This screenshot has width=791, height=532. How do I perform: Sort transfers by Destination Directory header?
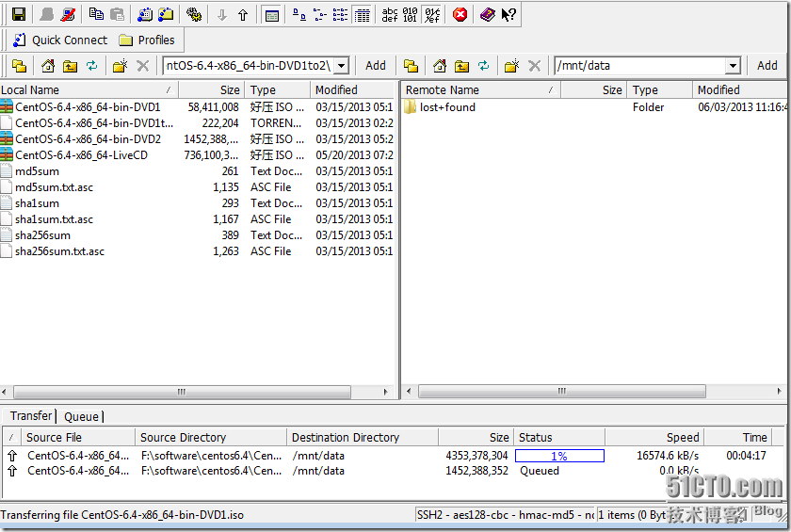point(363,437)
